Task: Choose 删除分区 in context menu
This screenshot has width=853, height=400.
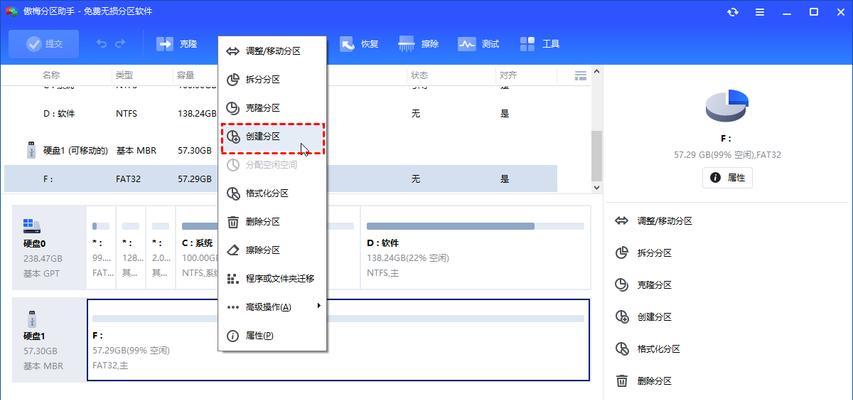Action: coord(272,221)
